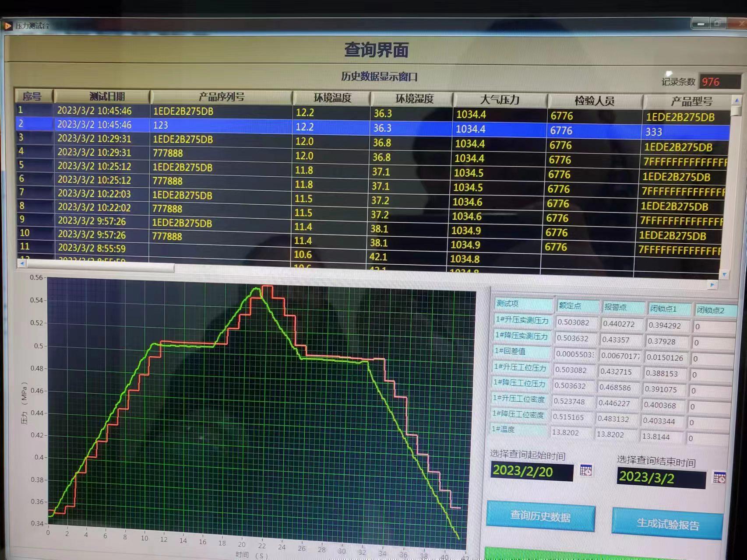Minimize the pressure test window
The height and width of the screenshot is (560, 747).
701,24
